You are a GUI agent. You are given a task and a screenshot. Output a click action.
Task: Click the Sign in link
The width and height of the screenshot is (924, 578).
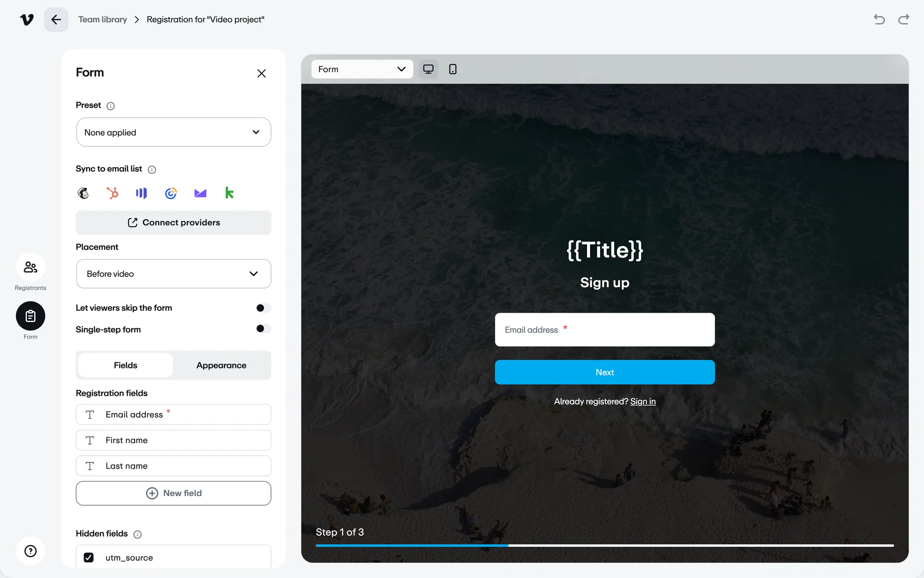coord(642,401)
